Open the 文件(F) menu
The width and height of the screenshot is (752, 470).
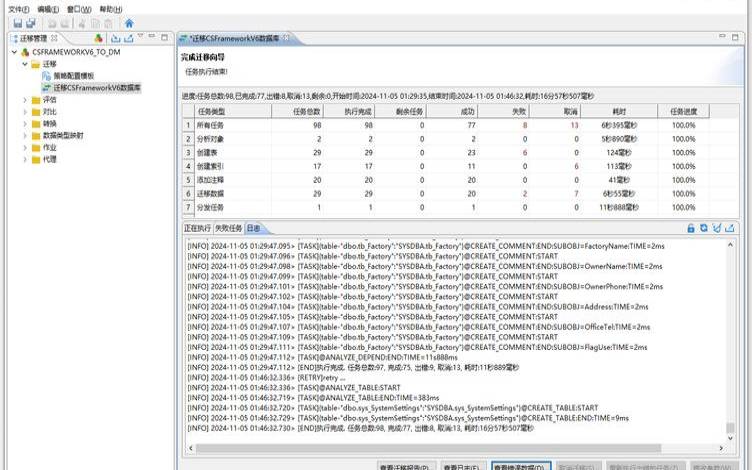pos(18,9)
